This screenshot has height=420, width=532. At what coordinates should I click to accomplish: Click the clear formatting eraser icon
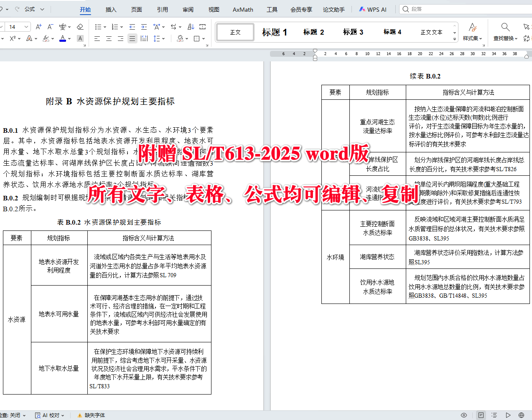(x=79, y=26)
